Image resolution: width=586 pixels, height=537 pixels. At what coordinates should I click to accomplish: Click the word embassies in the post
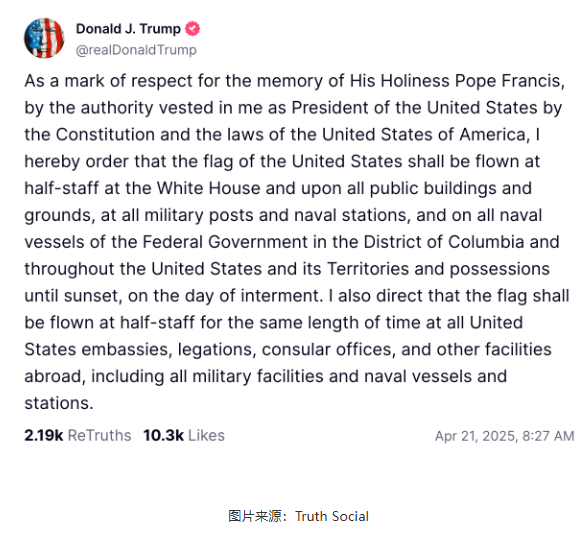pyautogui.click(x=127, y=349)
